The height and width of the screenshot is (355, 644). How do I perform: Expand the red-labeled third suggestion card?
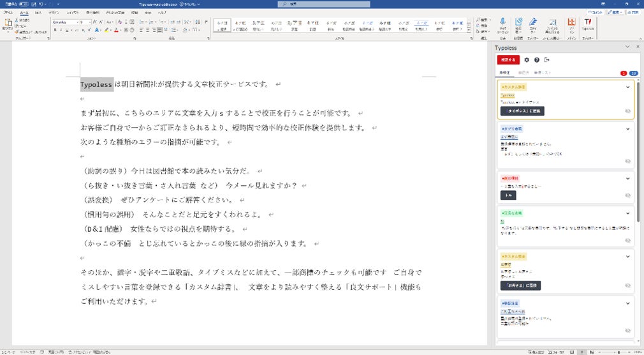click(627, 179)
